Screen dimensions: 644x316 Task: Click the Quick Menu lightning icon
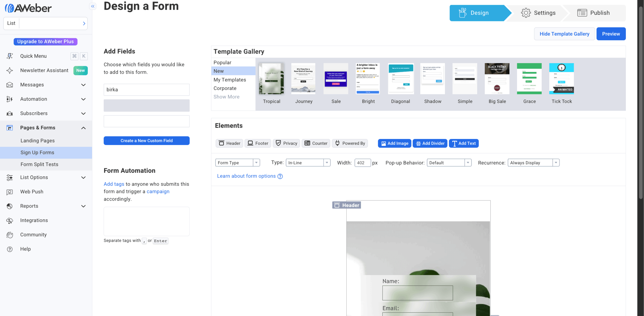[x=10, y=56]
